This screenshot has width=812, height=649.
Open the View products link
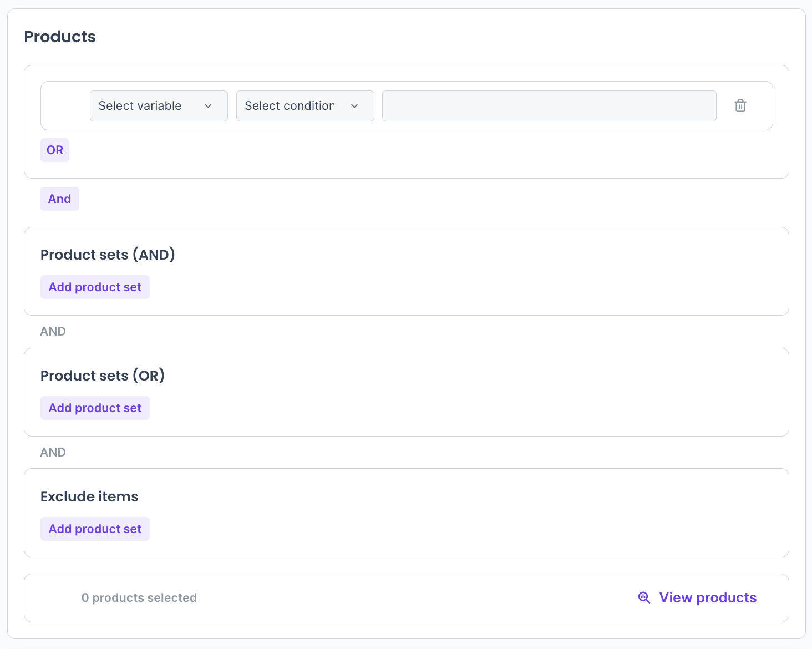[x=707, y=597]
